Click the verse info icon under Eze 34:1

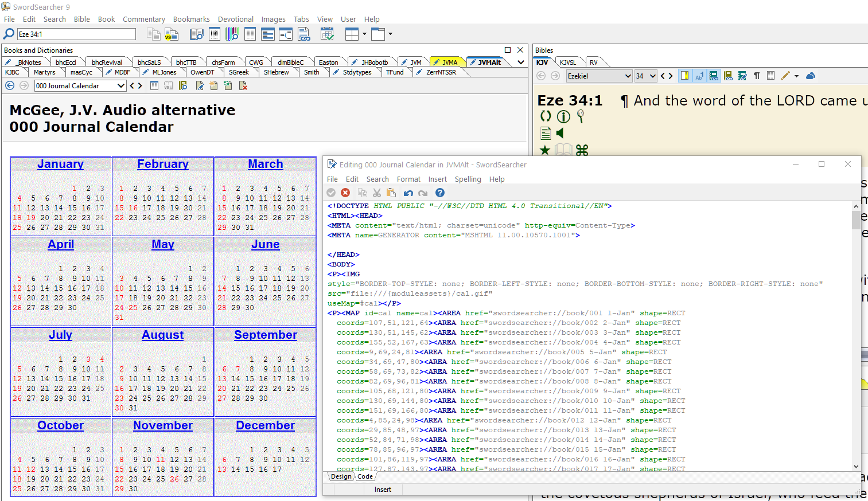tap(563, 116)
